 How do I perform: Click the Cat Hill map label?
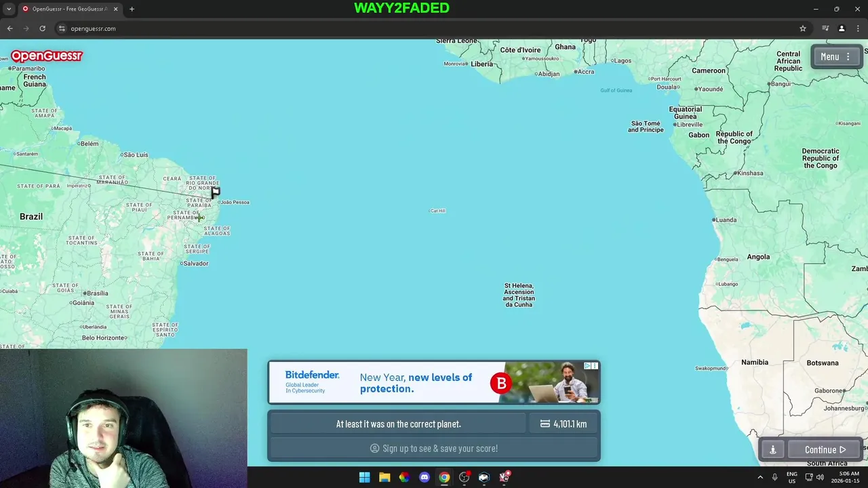(x=438, y=211)
